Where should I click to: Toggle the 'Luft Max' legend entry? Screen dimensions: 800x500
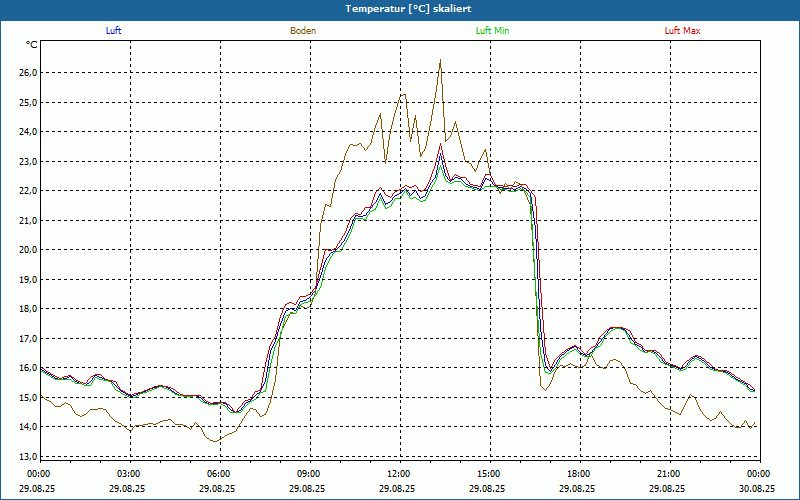tap(682, 31)
